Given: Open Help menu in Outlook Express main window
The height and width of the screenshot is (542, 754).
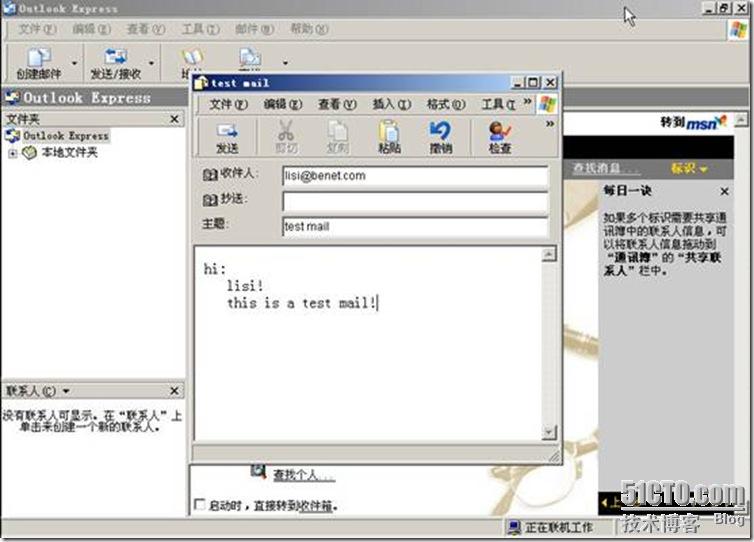Looking at the screenshot, I should [x=309, y=29].
